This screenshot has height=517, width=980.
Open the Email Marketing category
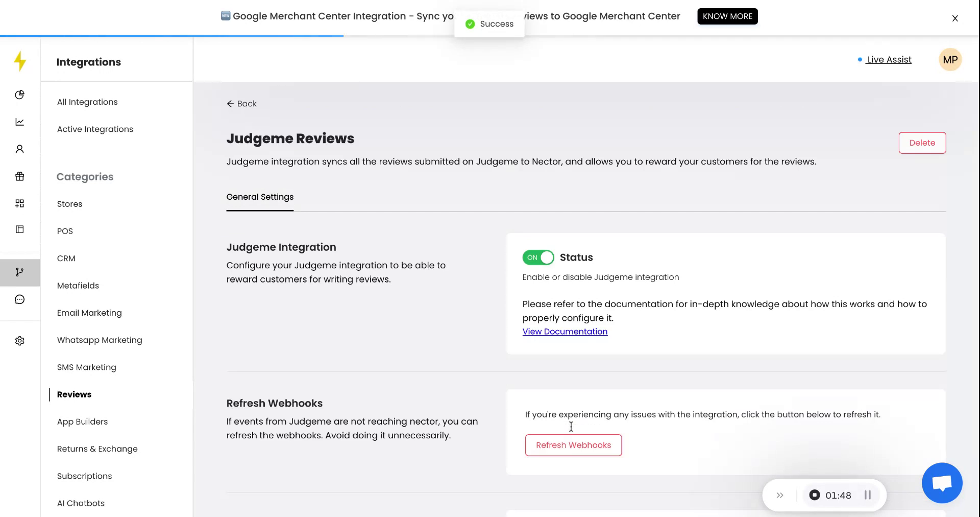(89, 313)
